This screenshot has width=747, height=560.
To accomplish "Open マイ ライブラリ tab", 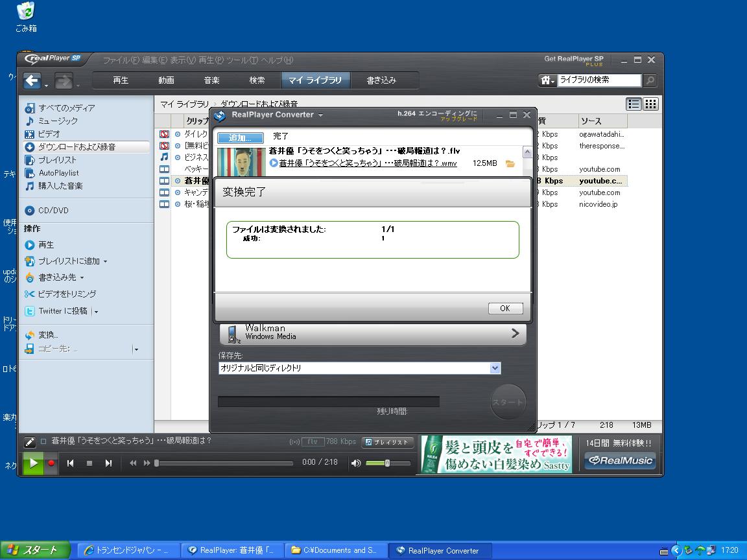I will pos(315,80).
